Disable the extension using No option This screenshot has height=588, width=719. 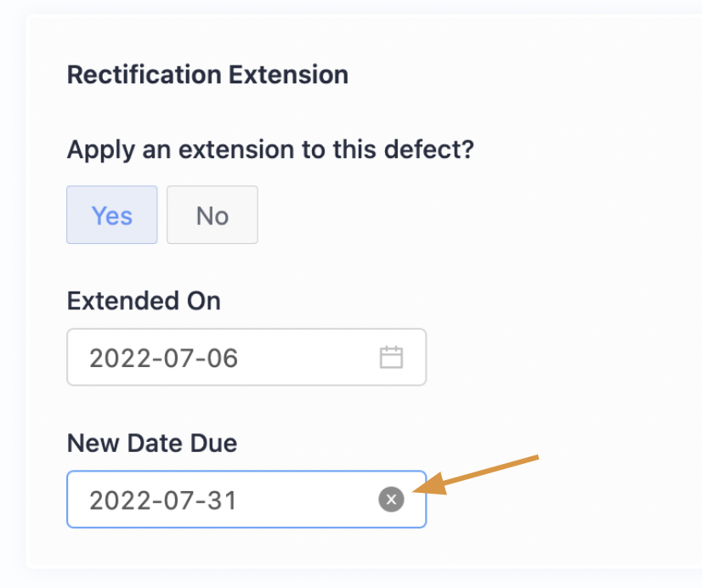click(212, 215)
